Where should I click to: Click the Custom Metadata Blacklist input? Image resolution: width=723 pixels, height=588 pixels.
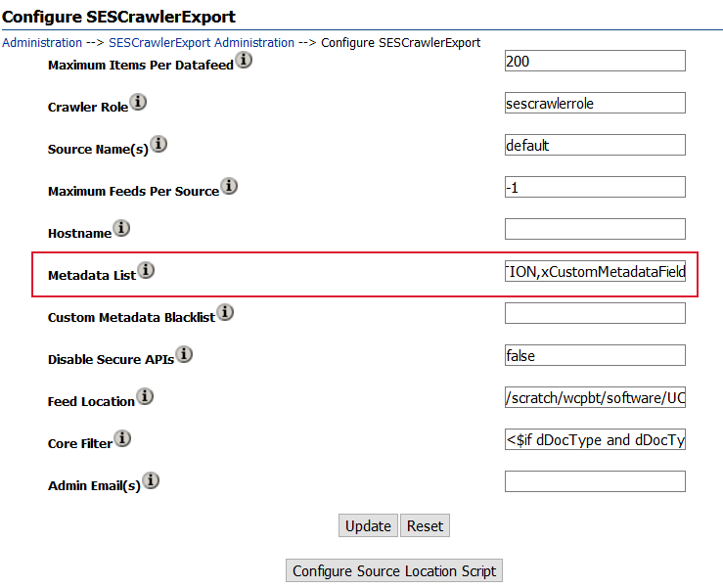[x=595, y=313]
